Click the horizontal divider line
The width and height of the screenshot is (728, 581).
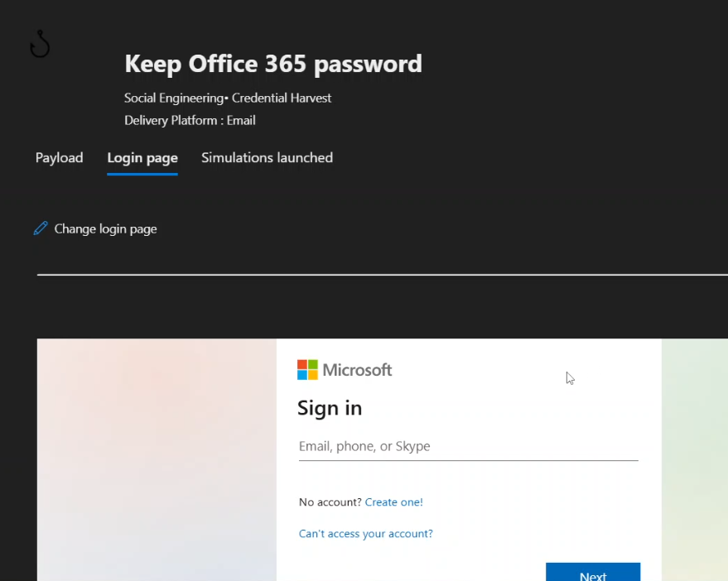(382, 275)
